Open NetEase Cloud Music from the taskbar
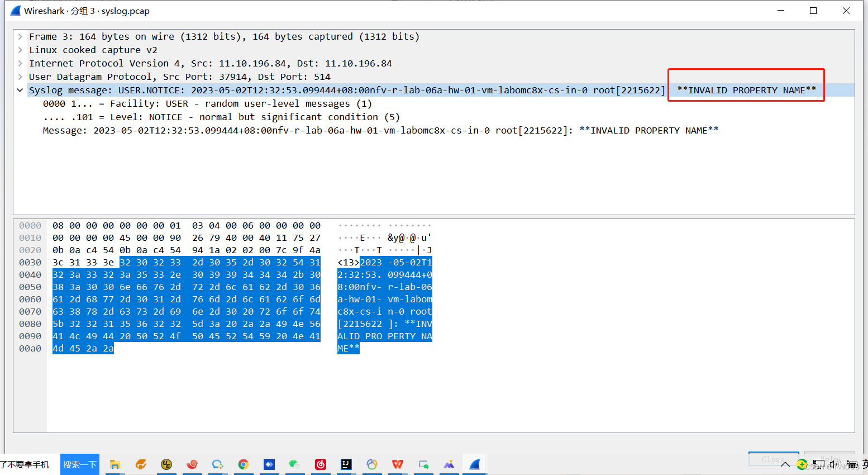The height and width of the screenshot is (475, 868). coord(321,464)
